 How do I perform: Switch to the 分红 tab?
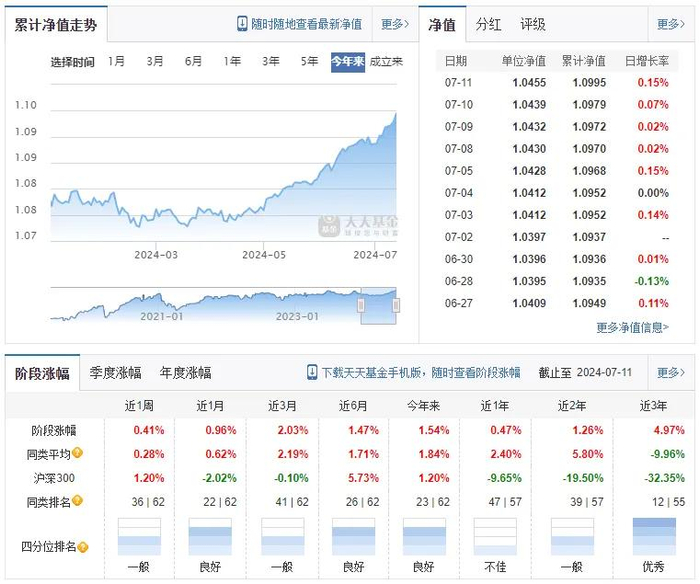click(x=489, y=24)
